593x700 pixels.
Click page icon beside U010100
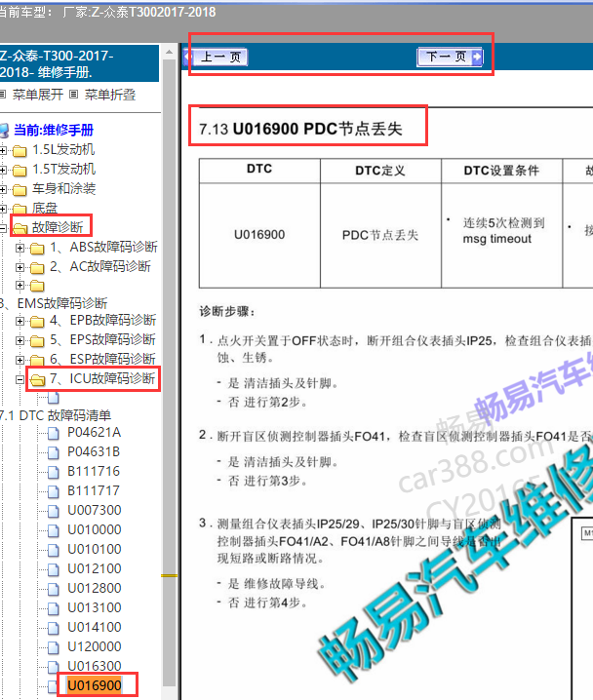[53, 550]
